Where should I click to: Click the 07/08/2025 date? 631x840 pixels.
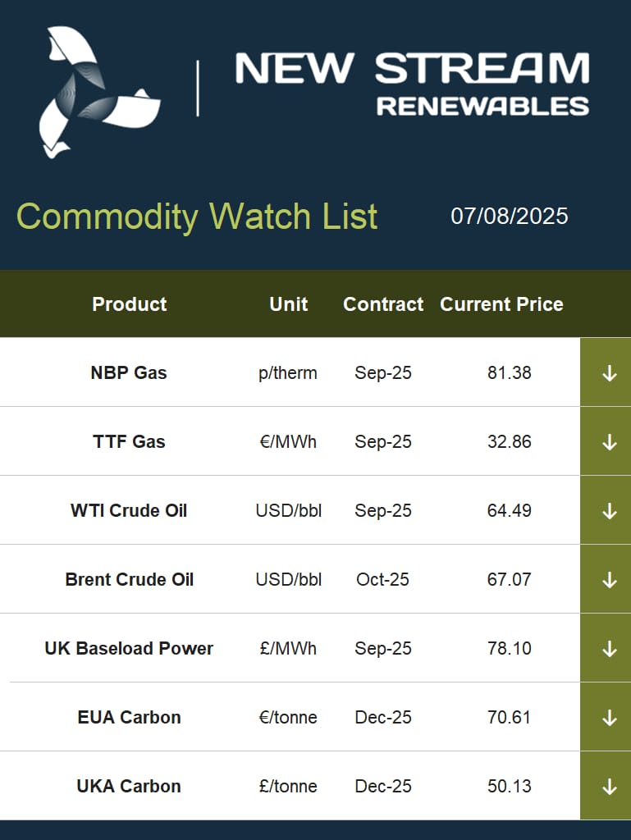click(x=509, y=216)
